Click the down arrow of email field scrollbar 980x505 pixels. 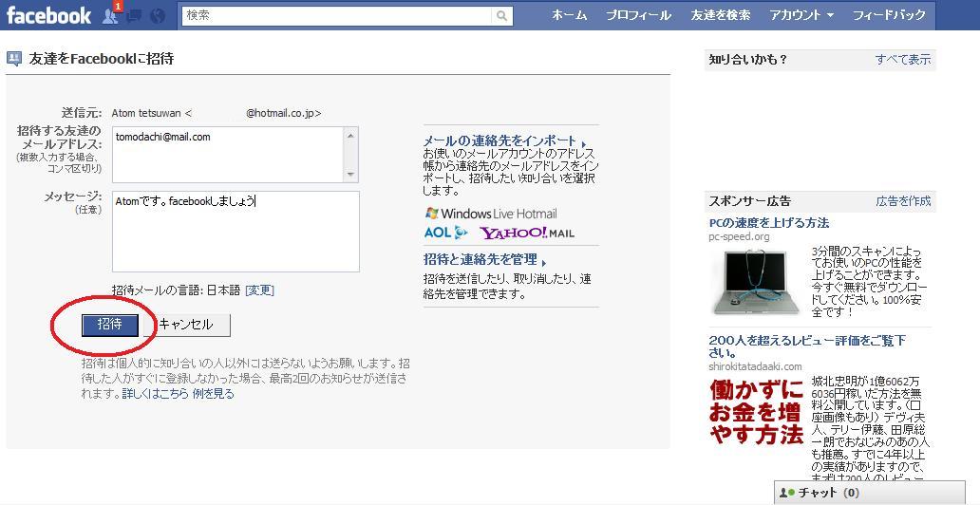click(x=350, y=175)
